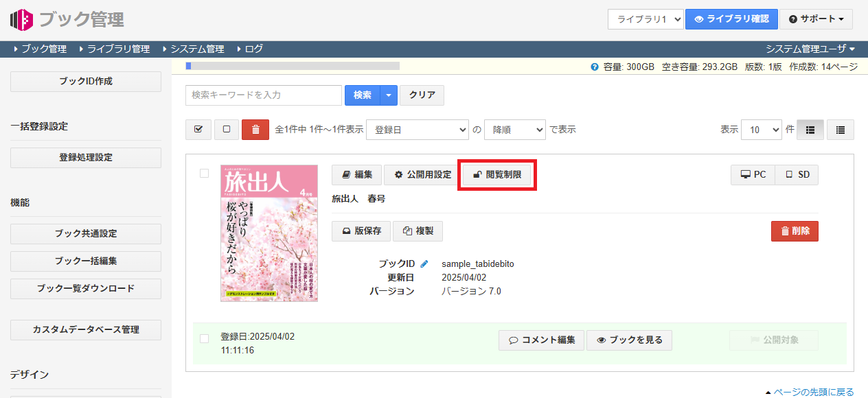Viewport: 868px width, 398px height.
Task: Switch to thumbnail list view icon
Action: coord(810,130)
